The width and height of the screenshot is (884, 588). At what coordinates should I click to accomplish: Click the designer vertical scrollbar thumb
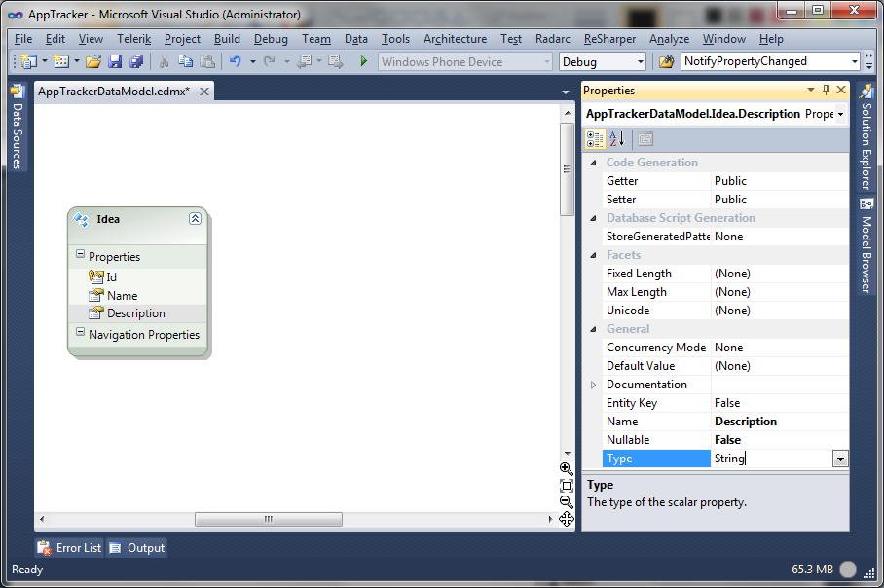567,169
